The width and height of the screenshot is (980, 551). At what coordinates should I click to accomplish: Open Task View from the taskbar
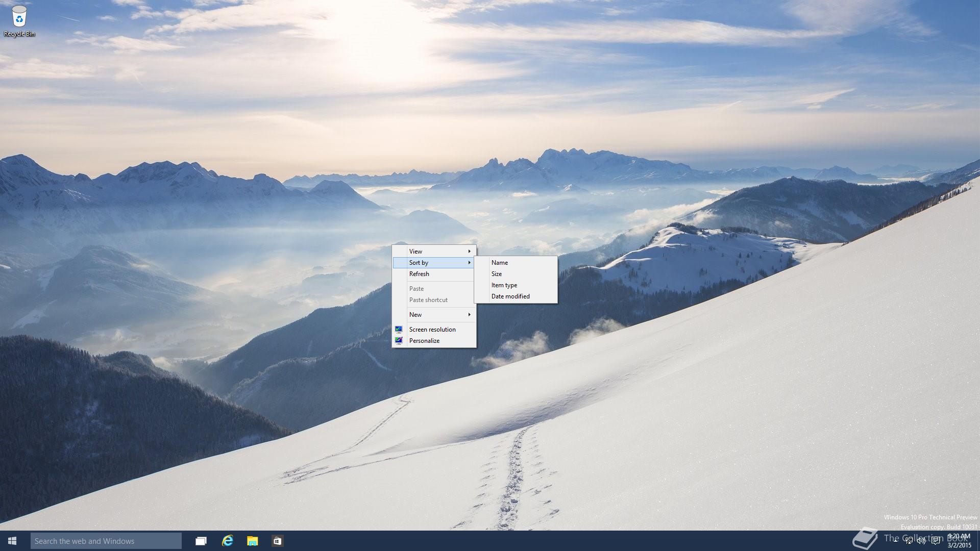[x=201, y=541]
